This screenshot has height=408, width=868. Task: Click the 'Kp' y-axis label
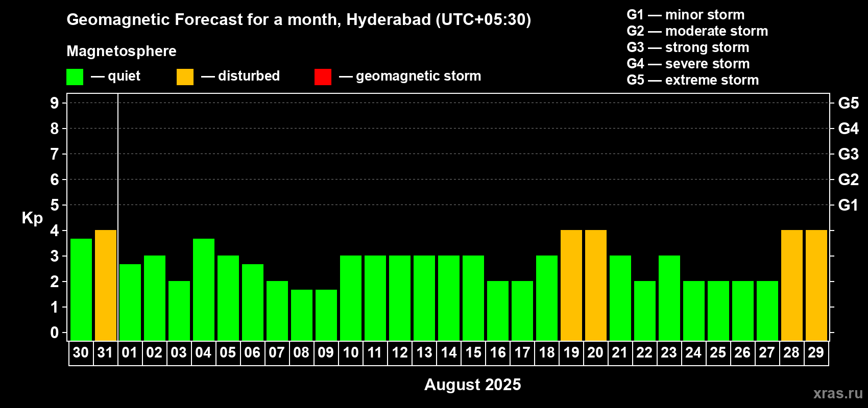tap(32, 218)
